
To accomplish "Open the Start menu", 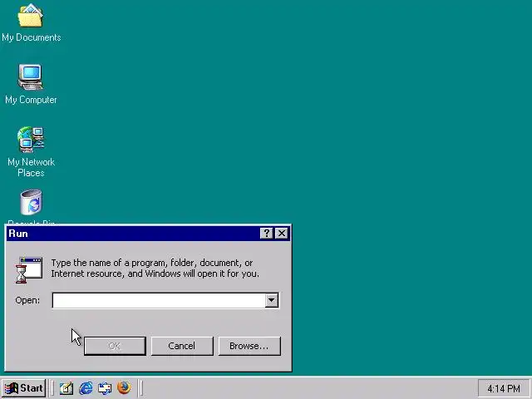I will tap(24, 388).
